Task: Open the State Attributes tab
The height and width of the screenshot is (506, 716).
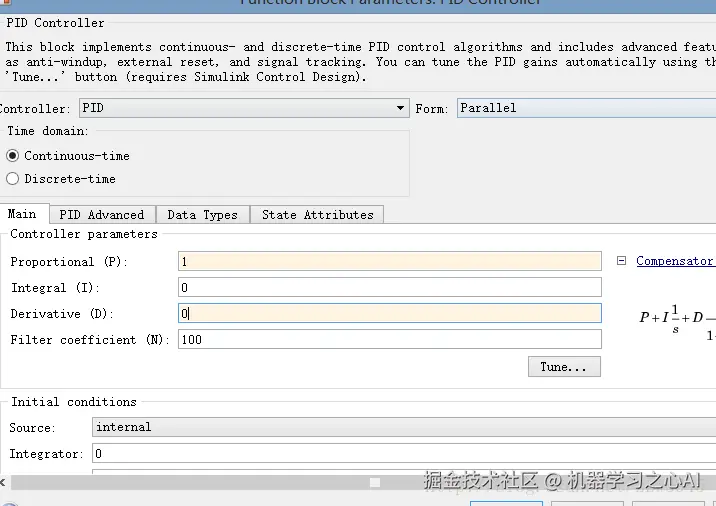Action: (318, 215)
